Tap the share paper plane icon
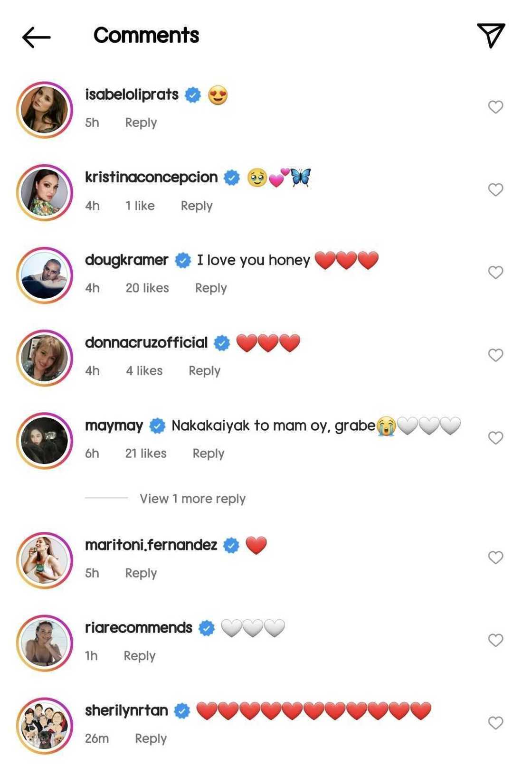 [x=491, y=35]
